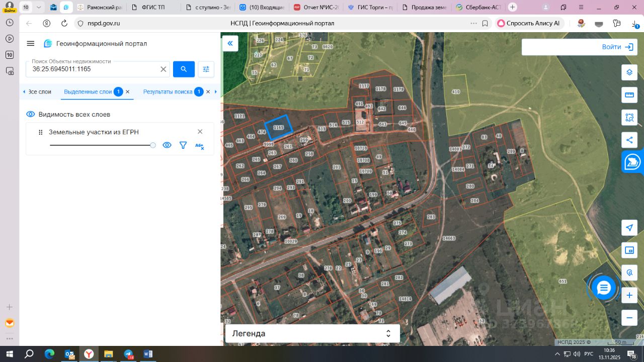Click the geolocation search tool
This screenshot has height=362, width=644.
(629, 273)
